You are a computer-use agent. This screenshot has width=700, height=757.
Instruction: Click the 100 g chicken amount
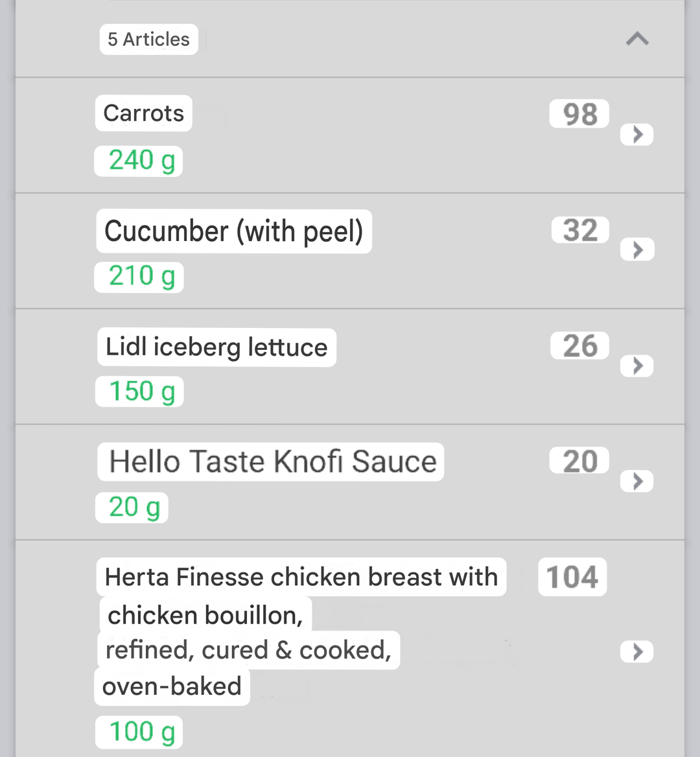pos(140,732)
